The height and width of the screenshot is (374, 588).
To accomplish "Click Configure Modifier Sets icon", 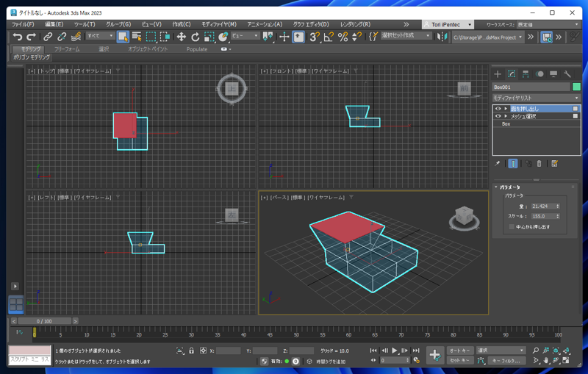I will pyautogui.click(x=555, y=163).
